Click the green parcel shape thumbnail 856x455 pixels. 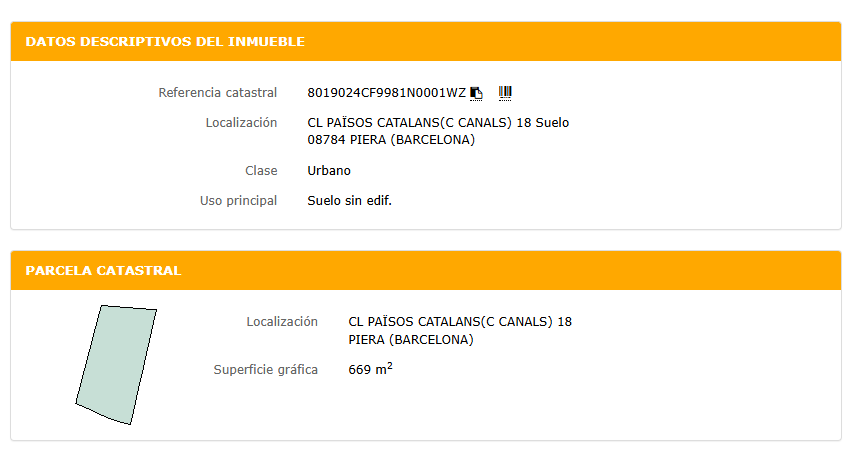[x=116, y=365]
